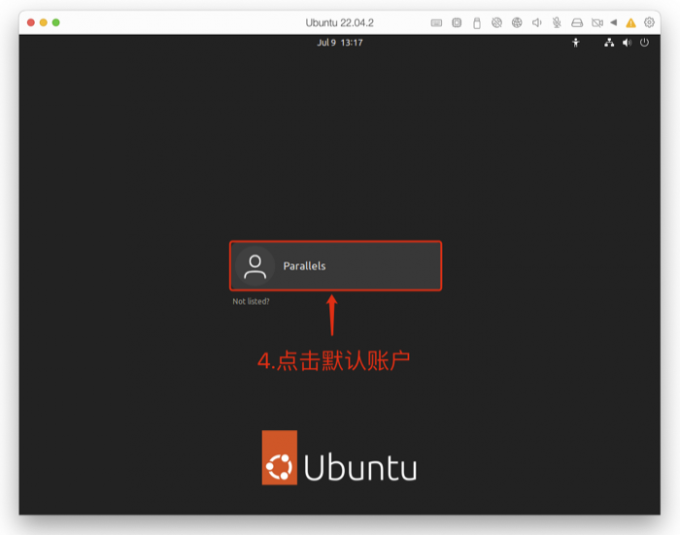Viewport: 680px width, 535px height.
Task: Click the crossed-out disc icon
Action: click(497, 23)
